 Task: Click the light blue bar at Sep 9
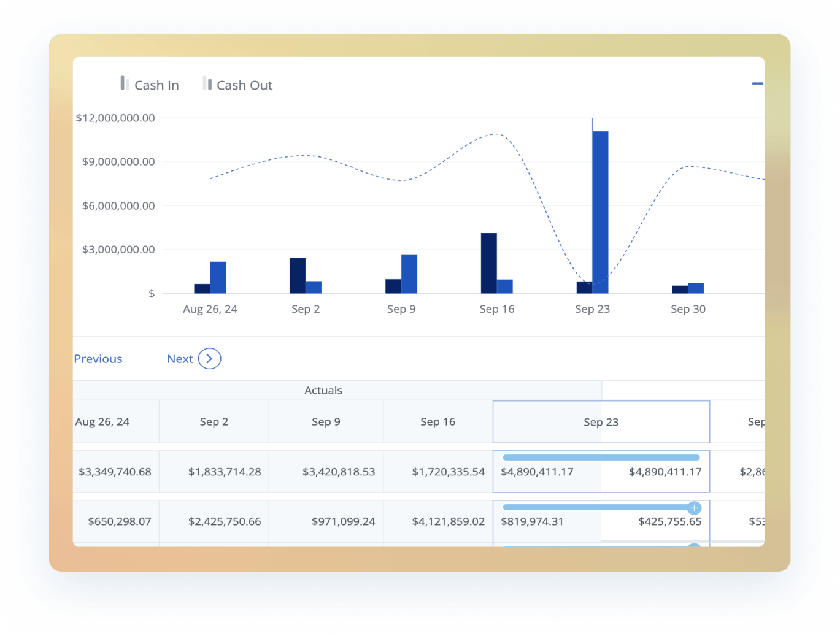pos(409,274)
